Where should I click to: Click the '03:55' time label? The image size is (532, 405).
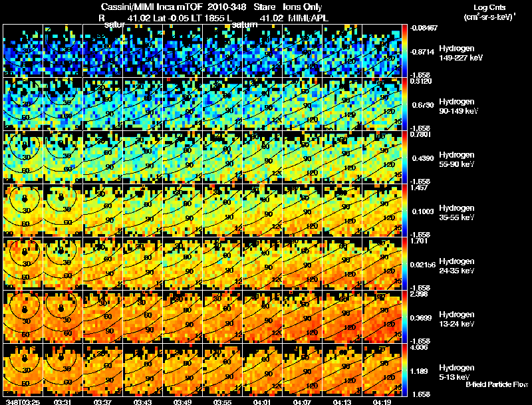coord(222,402)
